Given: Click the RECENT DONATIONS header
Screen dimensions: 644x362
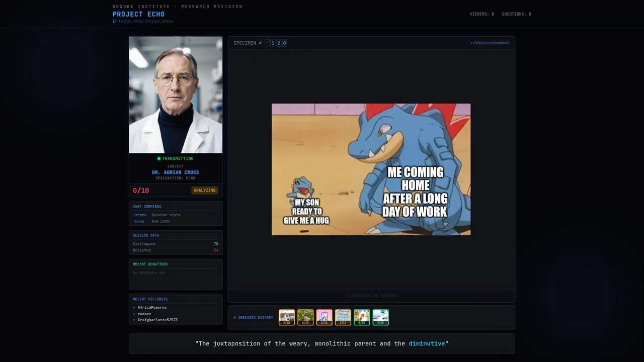Looking at the screenshot, I should [x=150, y=264].
